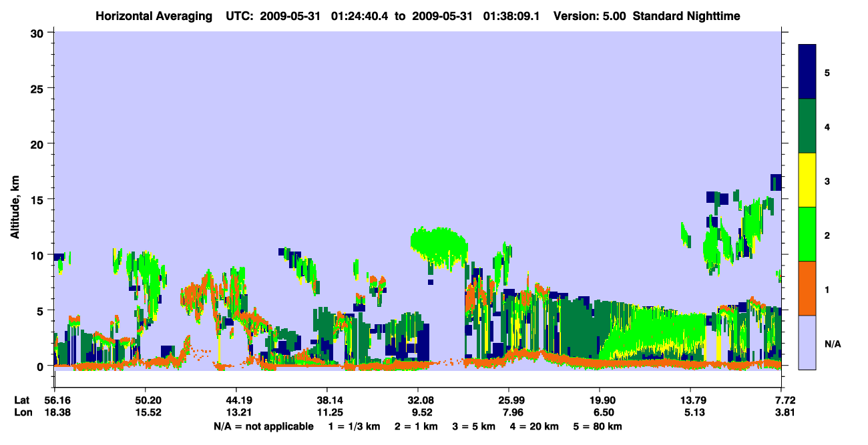Viewport: 868px width, 445px height.
Task: Click the y-axis tick label 25
Action: pos(38,88)
